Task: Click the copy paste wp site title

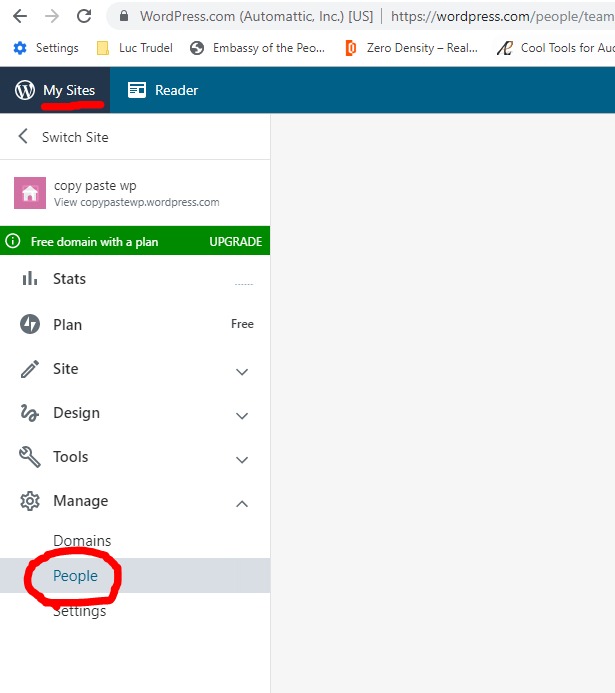Action: pyautogui.click(x=95, y=186)
